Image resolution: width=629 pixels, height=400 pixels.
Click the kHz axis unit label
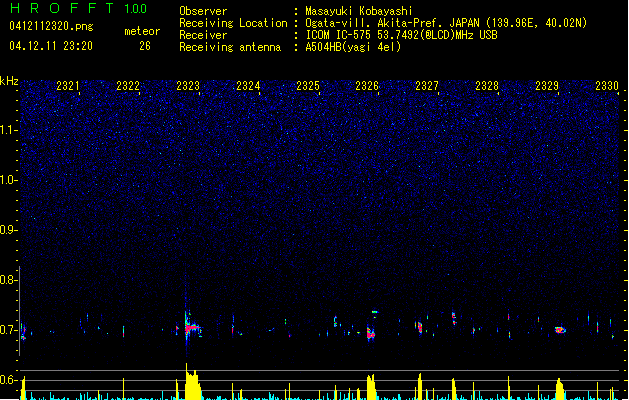[x=9, y=81]
